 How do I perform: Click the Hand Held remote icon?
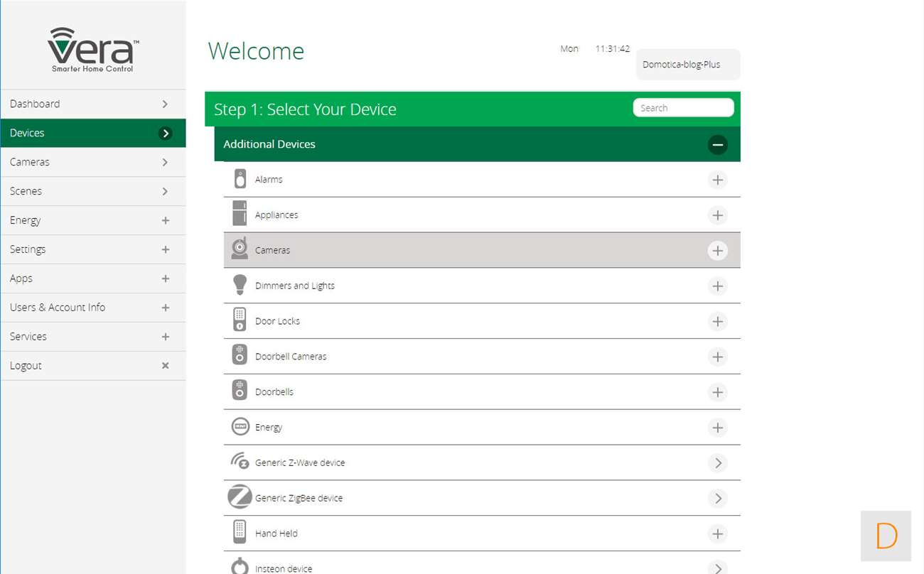240,532
